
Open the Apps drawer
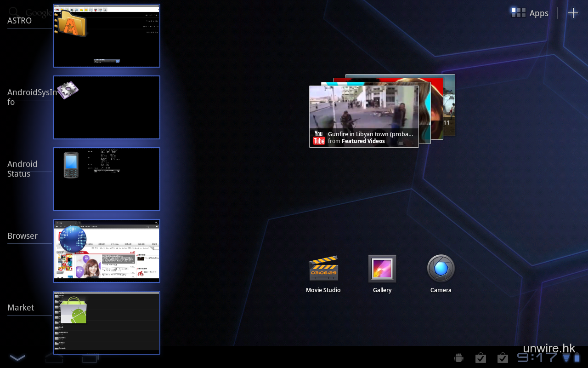point(530,13)
